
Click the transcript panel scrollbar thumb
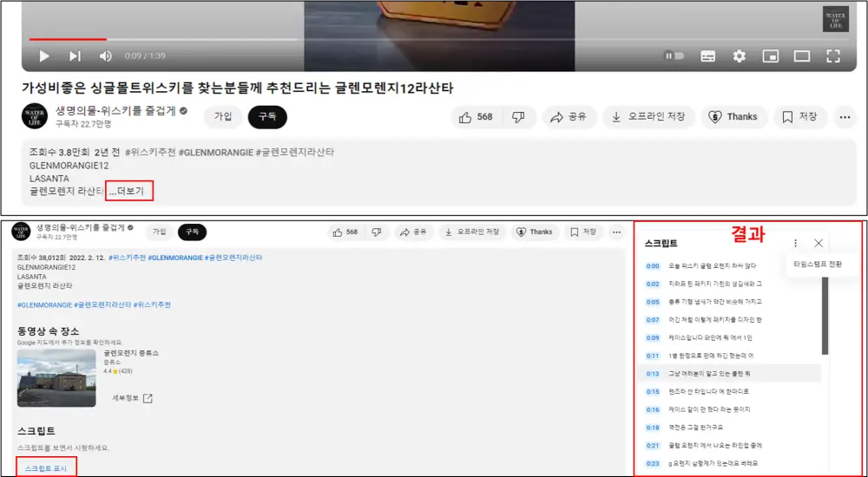coord(825,316)
